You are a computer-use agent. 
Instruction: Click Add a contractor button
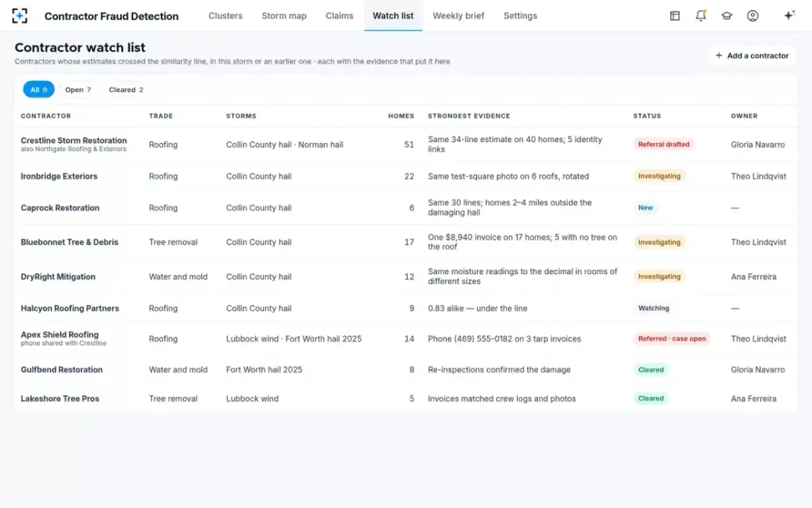(x=752, y=56)
